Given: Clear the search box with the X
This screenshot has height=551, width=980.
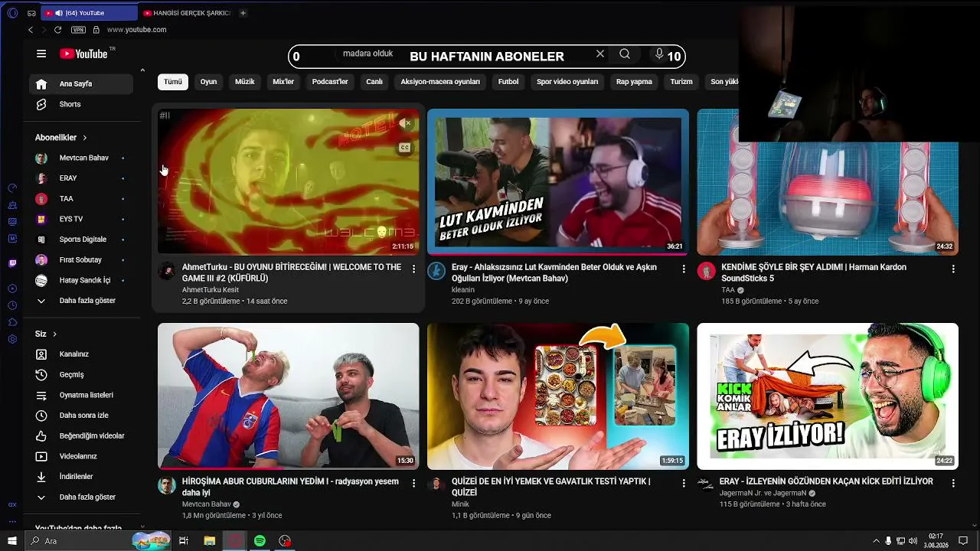Looking at the screenshot, I should [x=600, y=54].
